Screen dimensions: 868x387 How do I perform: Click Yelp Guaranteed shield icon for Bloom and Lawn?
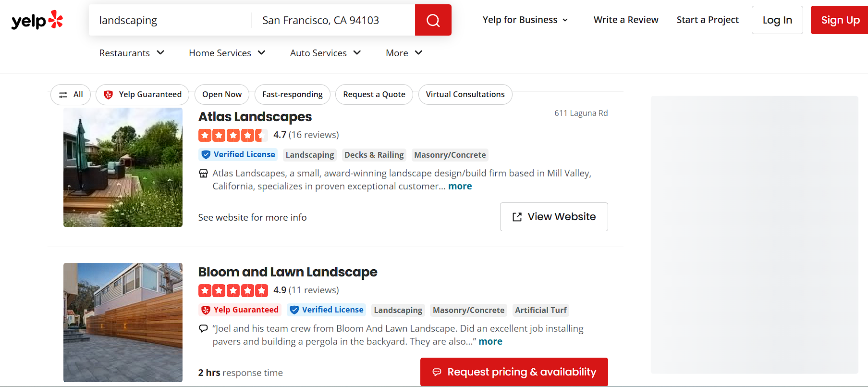coord(206,310)
